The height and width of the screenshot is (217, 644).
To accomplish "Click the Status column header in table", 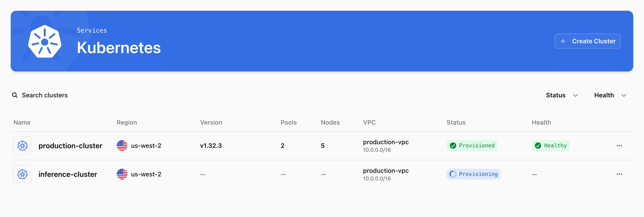I will [x=456, y=122].
